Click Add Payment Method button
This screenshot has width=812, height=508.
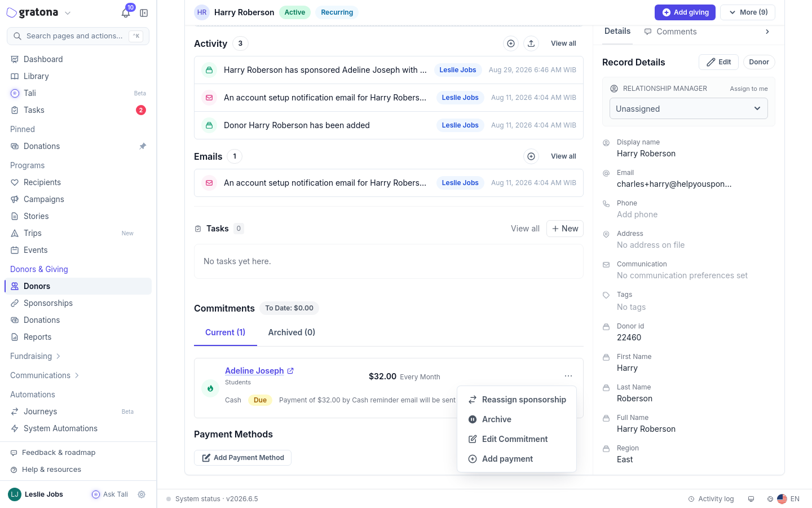[242, 458]
